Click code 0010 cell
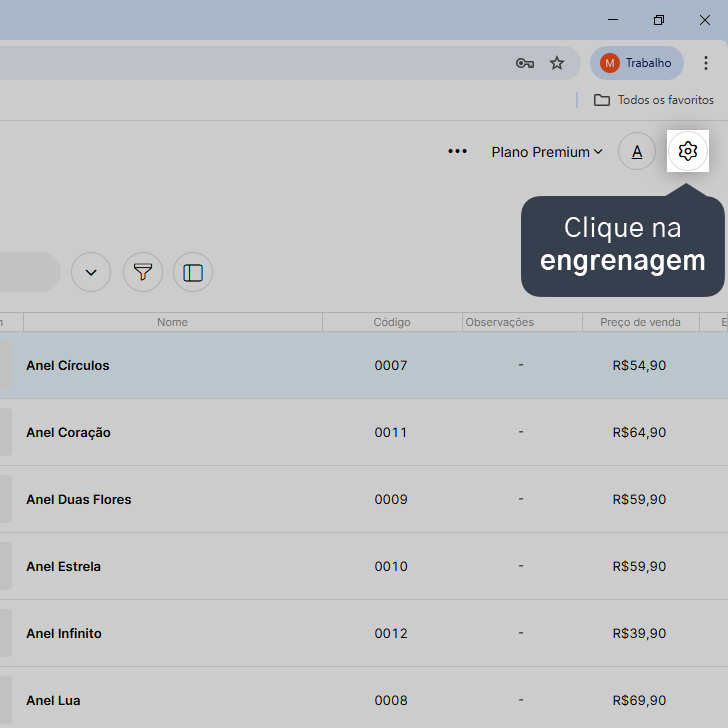Screen dimensions: 728x728 tap(391, 566)
